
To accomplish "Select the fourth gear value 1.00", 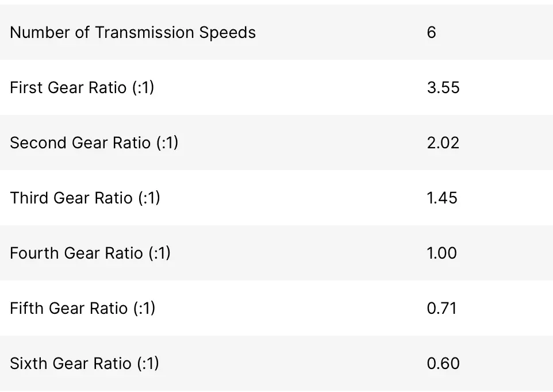I will (442, 253).
